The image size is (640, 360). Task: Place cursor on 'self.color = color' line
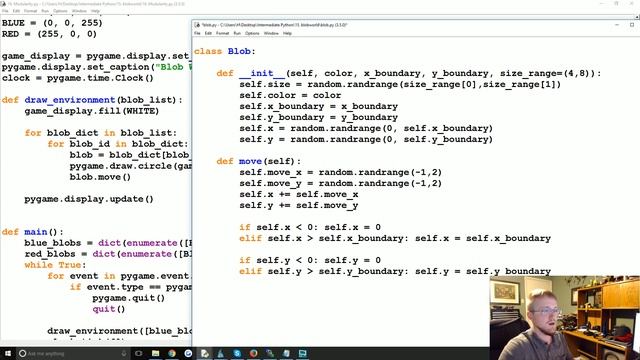click(x=290, y=96)
